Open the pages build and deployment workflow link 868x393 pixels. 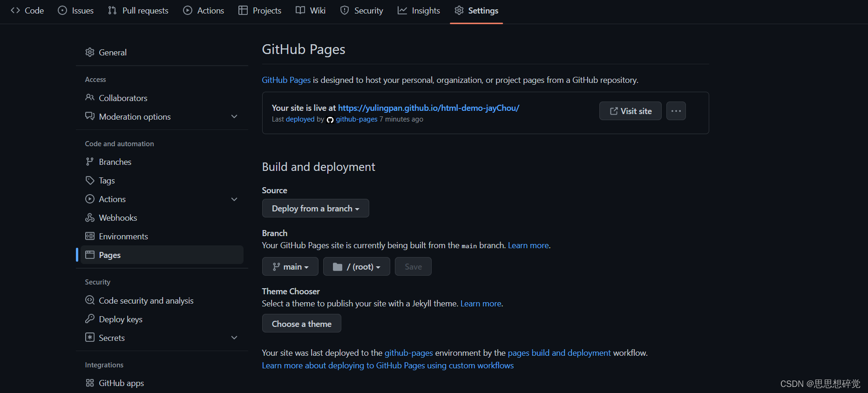[x=559, y=353]
